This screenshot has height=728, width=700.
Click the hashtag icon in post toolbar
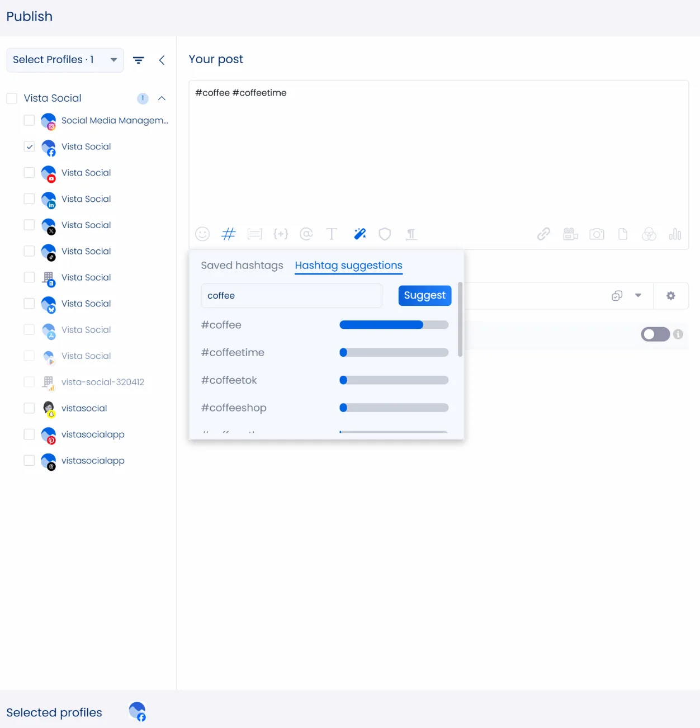coord(229,234)
